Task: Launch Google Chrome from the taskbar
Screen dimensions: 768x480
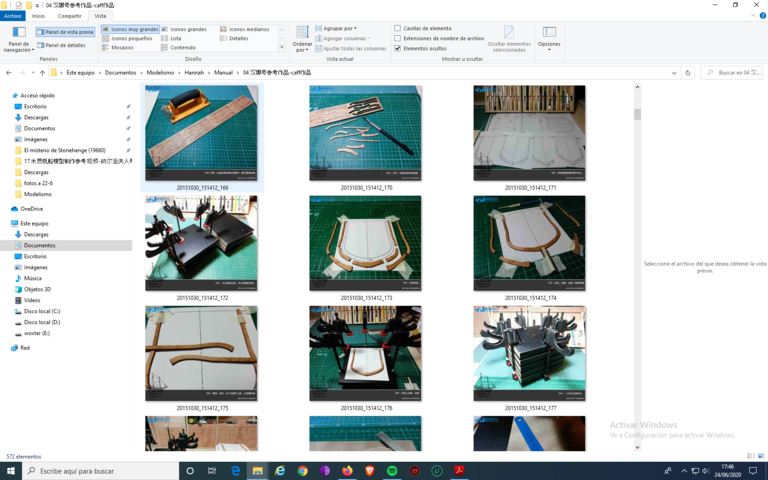Action: coord(303,471)
